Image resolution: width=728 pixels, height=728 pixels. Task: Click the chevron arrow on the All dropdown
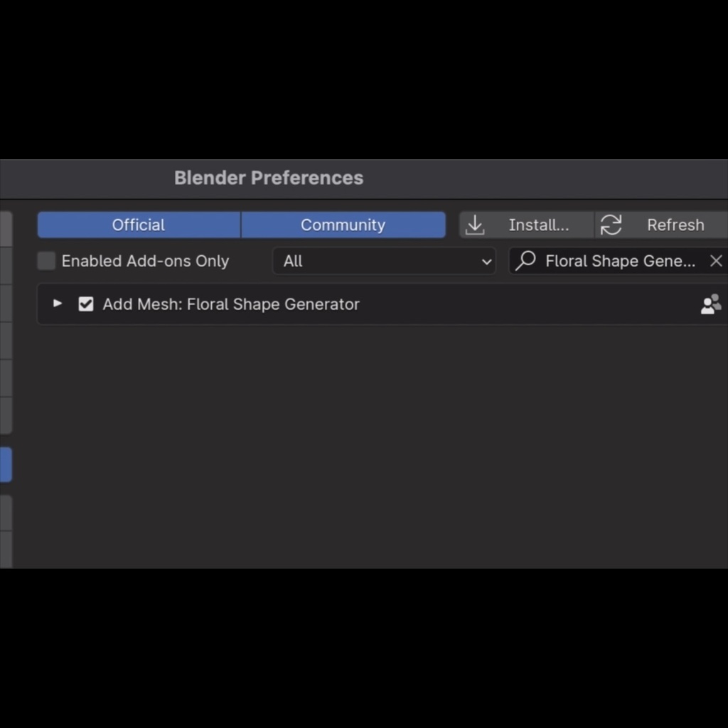(x=486, y=261)
